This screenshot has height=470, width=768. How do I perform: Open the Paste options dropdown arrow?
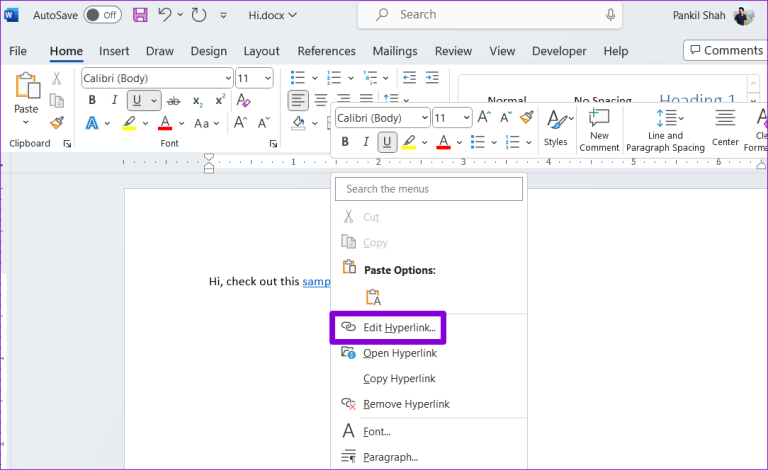[x=26, y=123]
